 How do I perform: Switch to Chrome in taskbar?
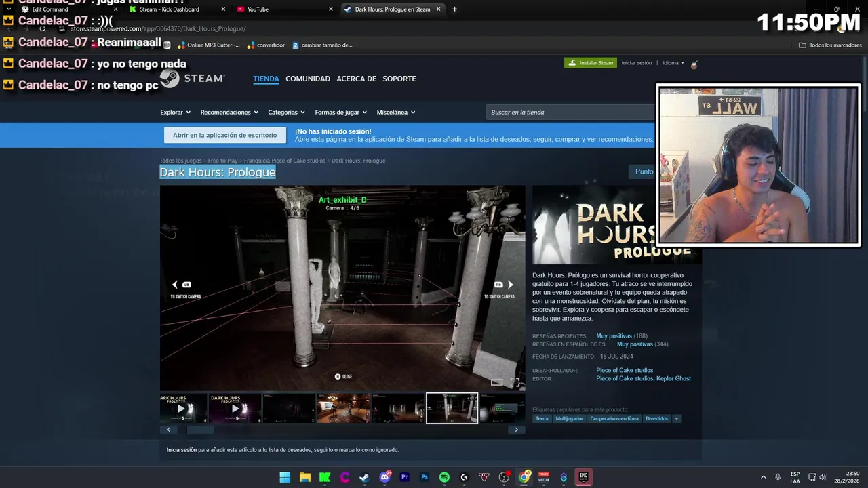pyautogui.click(x=524, y=477)
